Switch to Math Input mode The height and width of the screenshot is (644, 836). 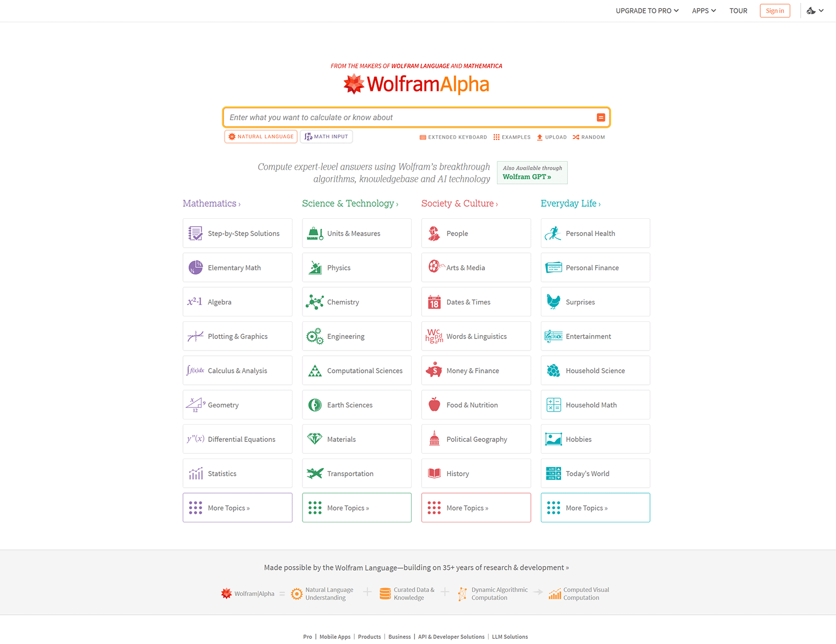click(x=326, y=136)
